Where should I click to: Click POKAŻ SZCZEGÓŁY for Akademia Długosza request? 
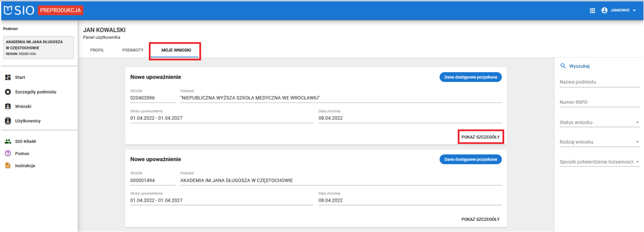click(x=480, y=219)
